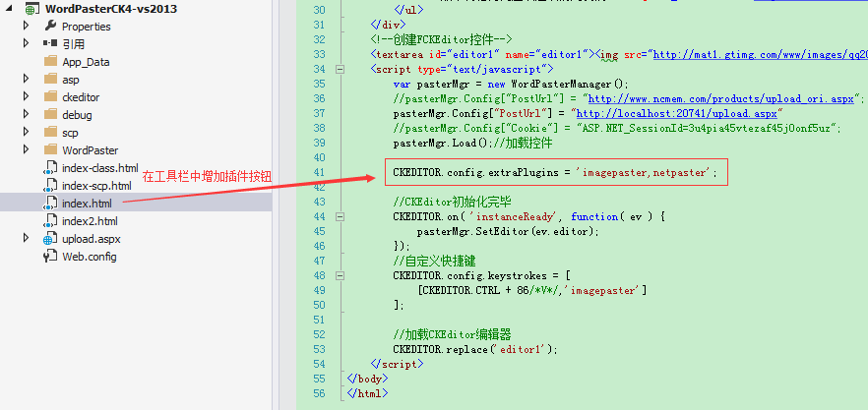The height and width of the screenshot is (410, 868).
Task: Select Web.config in the tree
Action: click(x=90, y=257)
